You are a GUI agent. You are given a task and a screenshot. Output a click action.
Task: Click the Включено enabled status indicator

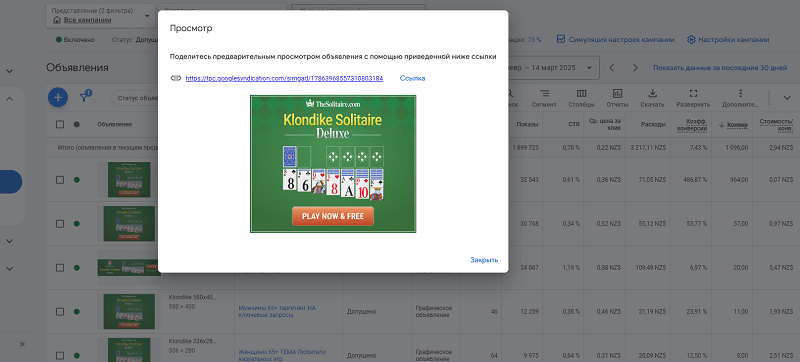(x=76, y=39)
